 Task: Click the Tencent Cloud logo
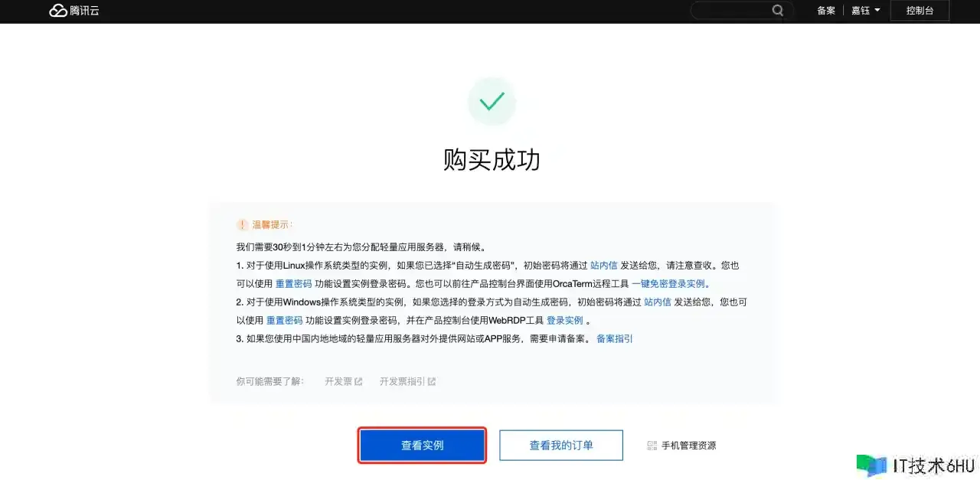tap(74, 11)
